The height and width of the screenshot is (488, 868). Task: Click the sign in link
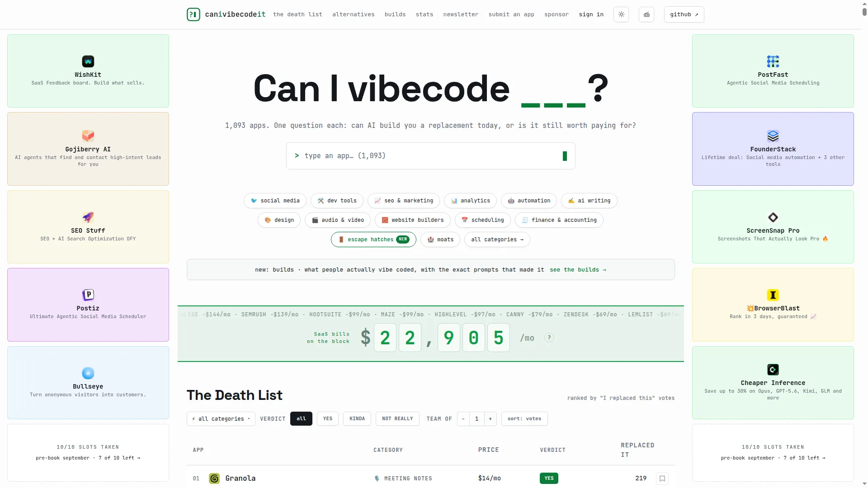coord(591,14)
